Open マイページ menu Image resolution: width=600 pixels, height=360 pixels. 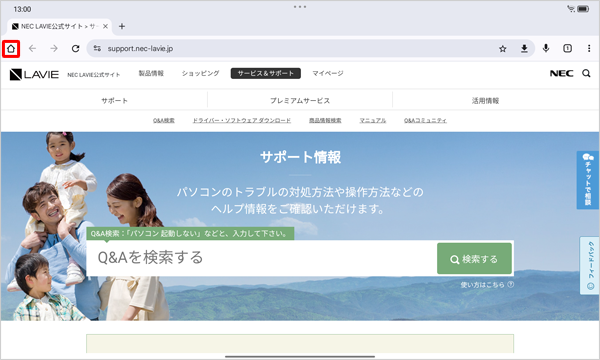click(x=328, y=73)
